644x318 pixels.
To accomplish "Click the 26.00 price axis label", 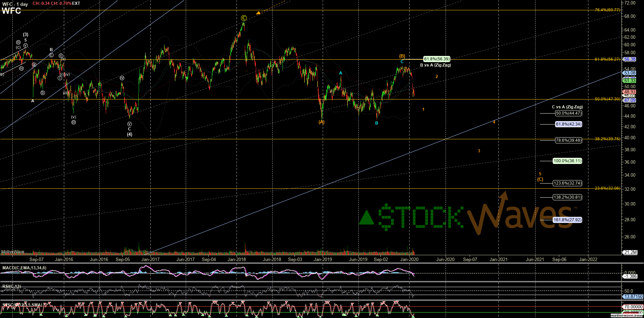I will [x=630, y=237].
